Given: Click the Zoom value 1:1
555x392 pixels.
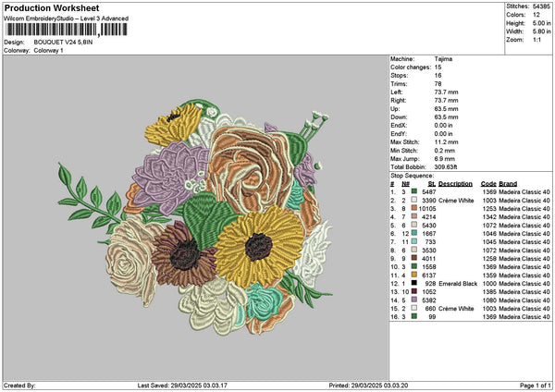Looking at the screenshot, I should pyautogui.click(x=536, y=40).
